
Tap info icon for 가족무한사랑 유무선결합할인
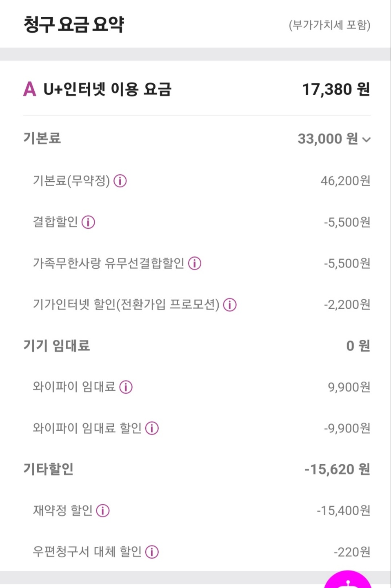(195, 263)
